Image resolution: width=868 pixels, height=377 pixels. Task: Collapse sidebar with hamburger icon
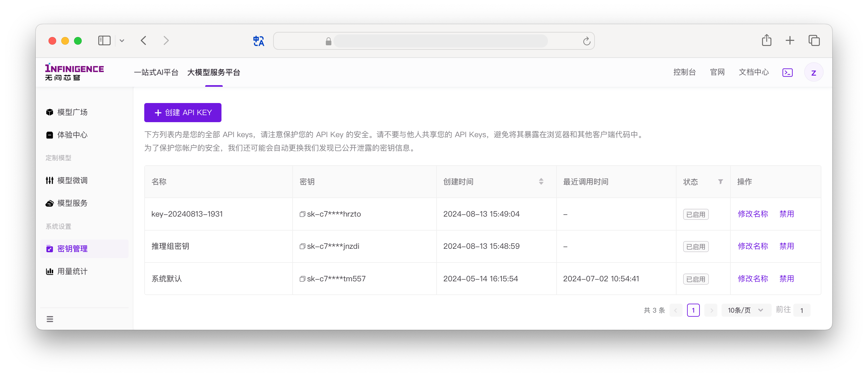pyautogui.click(x=50, y=319)
